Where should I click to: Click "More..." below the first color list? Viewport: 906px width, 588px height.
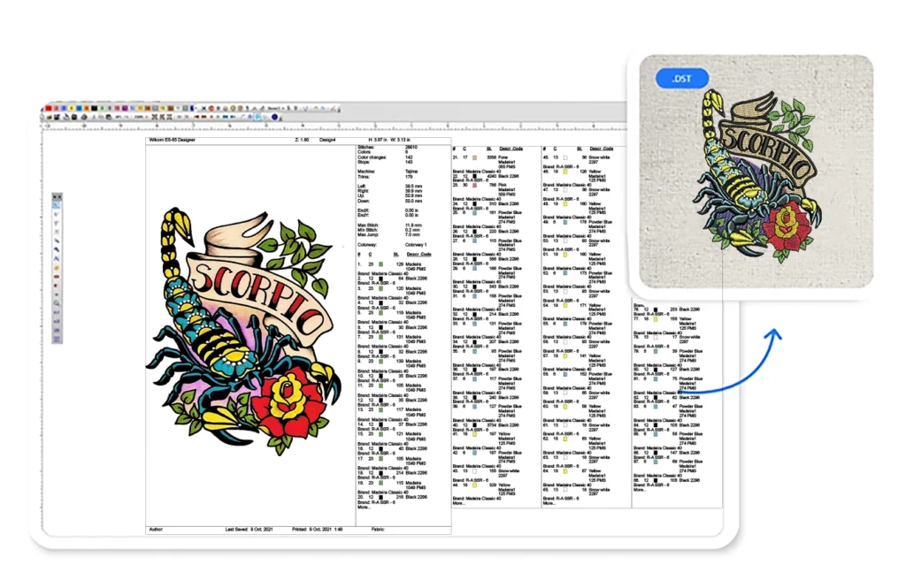pyautogui.click(x=364, y=508)
